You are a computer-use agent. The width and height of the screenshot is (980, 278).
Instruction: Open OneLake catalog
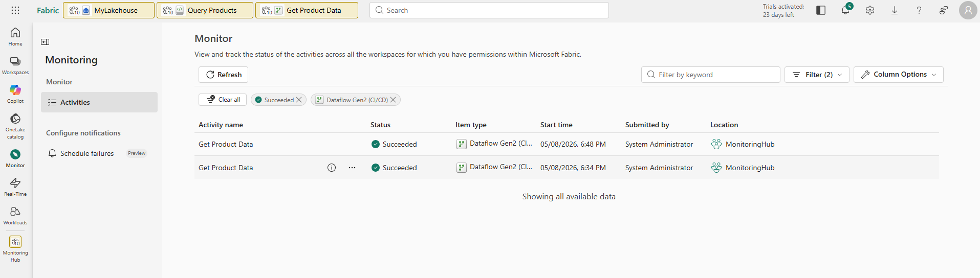(15, 126)
